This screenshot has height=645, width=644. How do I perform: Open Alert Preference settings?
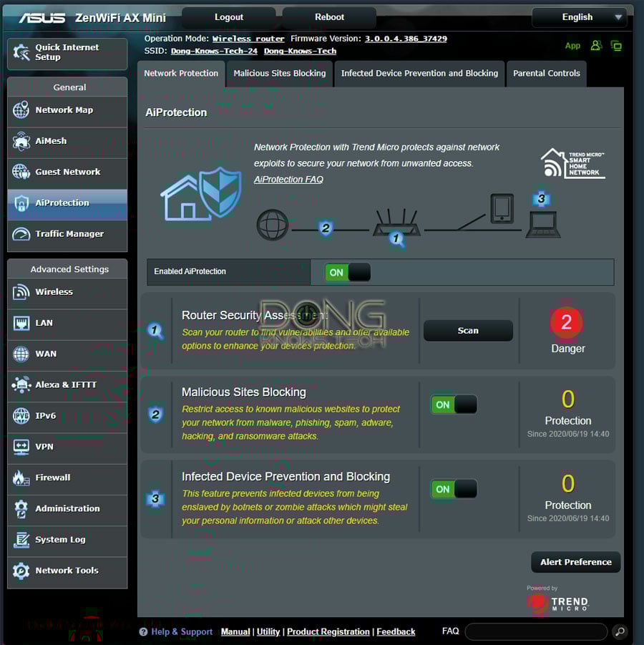(576, 563)
